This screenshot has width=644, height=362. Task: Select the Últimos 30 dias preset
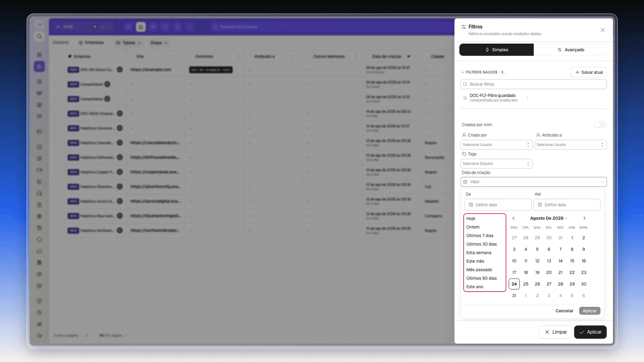pyautogui.click(x=481, y=244)
